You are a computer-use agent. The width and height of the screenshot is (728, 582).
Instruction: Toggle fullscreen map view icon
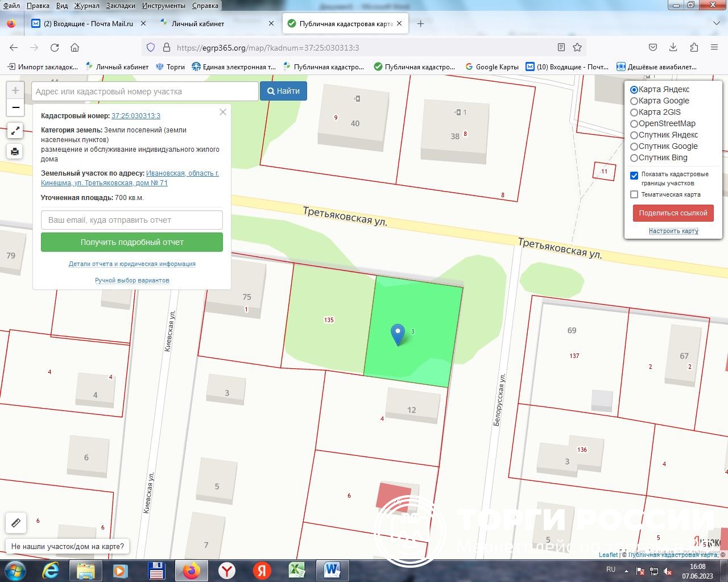[x=15, y=130]
